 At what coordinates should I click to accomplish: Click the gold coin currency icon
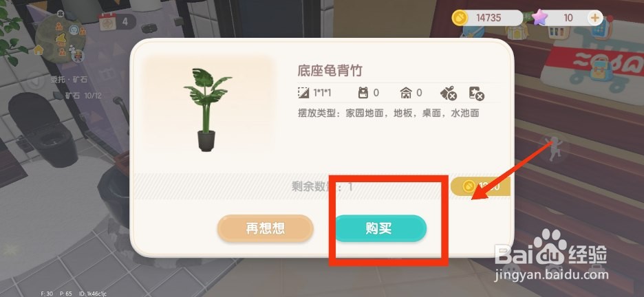coord(460,18)
